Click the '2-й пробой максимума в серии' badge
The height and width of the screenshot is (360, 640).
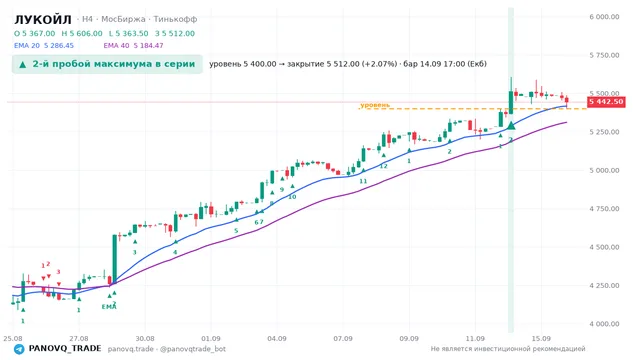tap(107, 64)
